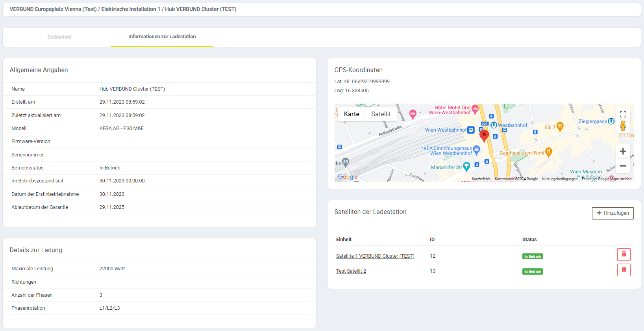Delete the Test Satellit 2 row
The height and width of the screenshot is (331, 644).
(624, 270)
